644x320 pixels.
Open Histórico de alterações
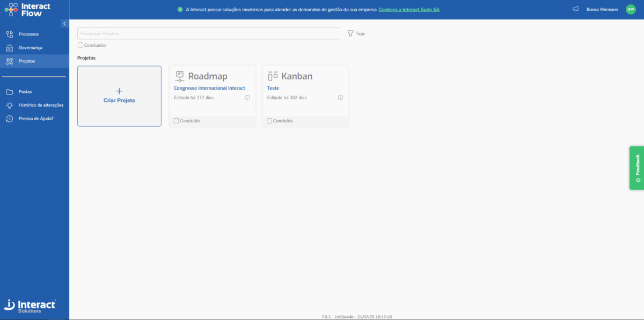click(34, 105)
